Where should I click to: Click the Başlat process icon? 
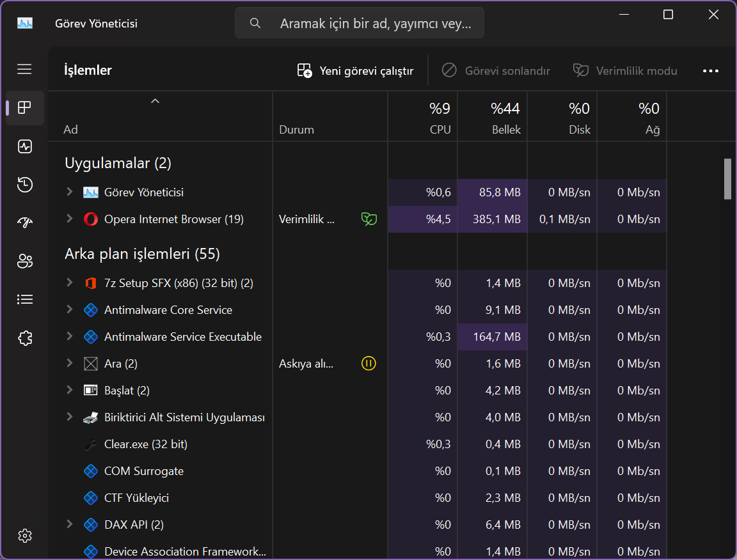91,390
